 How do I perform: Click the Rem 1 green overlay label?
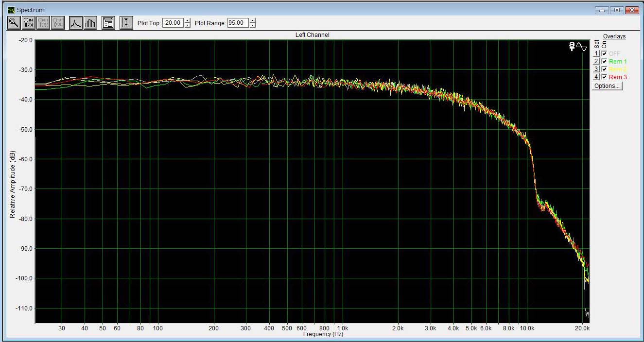618,62
